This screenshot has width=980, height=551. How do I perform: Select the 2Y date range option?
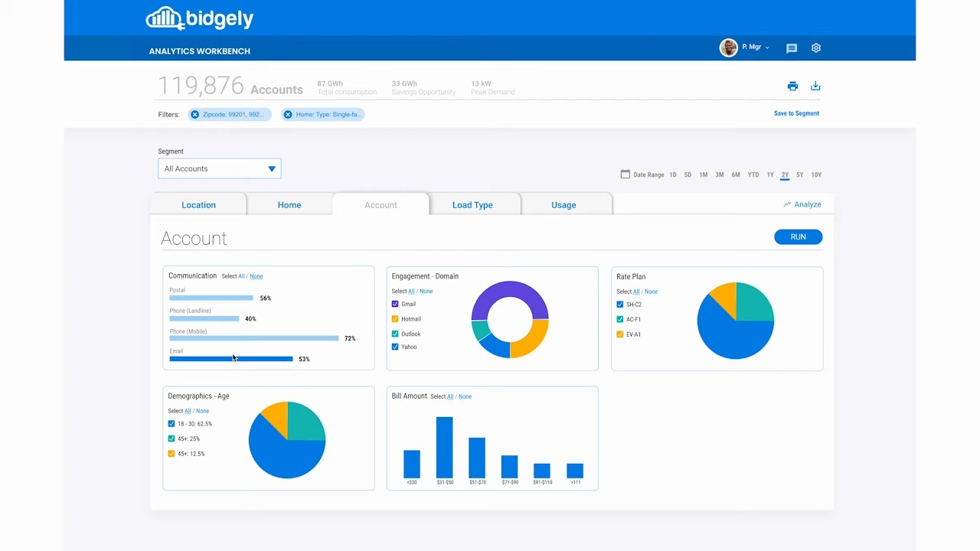click(x=784, y=174)
